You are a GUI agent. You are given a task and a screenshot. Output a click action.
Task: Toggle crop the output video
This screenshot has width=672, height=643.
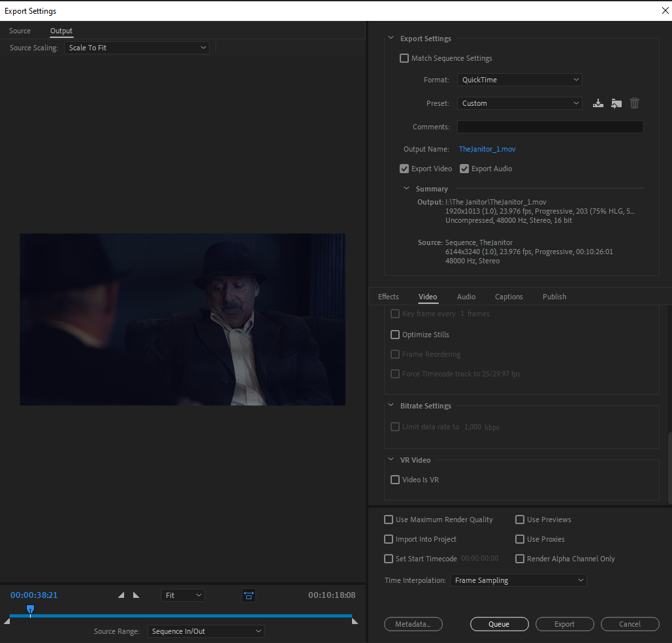(248, 595)
